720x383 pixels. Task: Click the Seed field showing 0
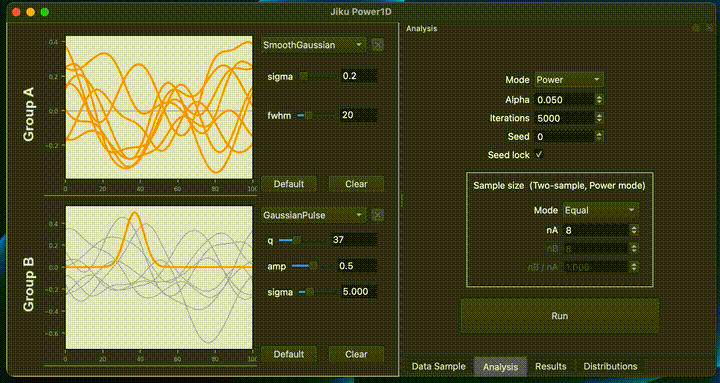564,136
